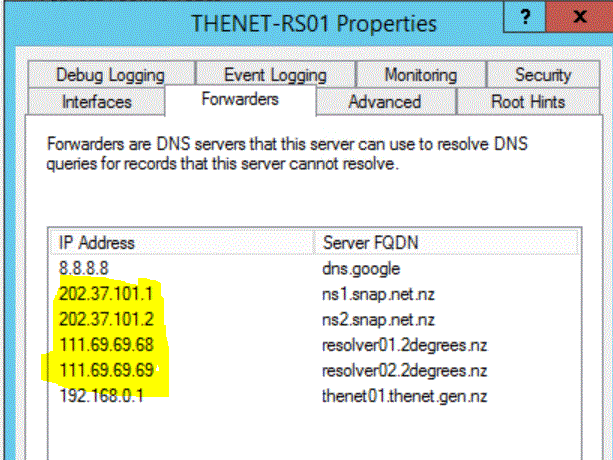Open the Debug Logging tab
This screenshot has width=613, height=460.
click(111, 74)
